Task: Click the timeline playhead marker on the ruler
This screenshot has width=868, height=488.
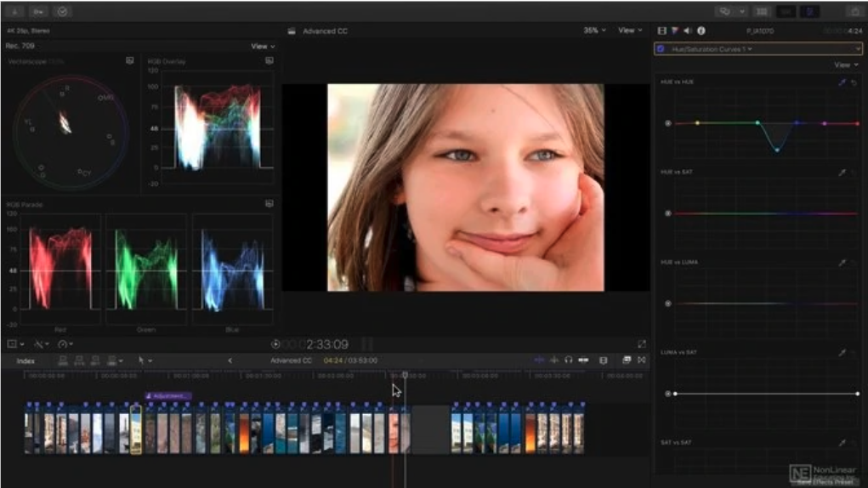Action: (406, 375)
